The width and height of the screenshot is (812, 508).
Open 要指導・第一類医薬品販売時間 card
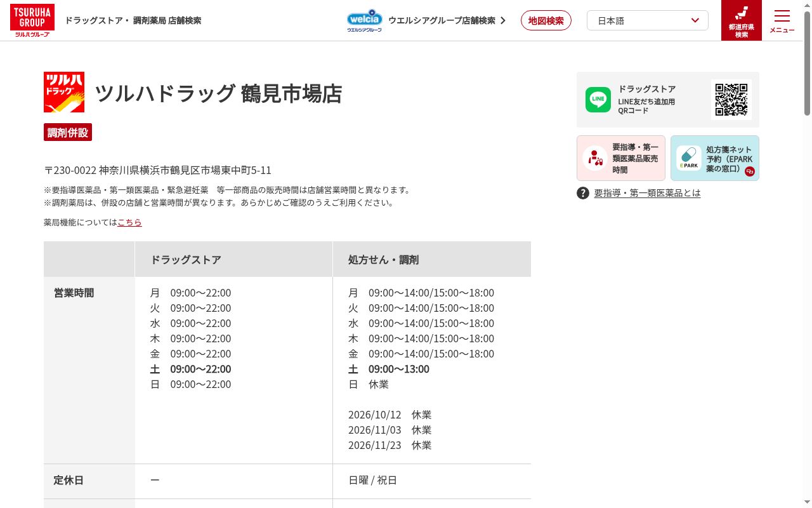click(621, 158)
